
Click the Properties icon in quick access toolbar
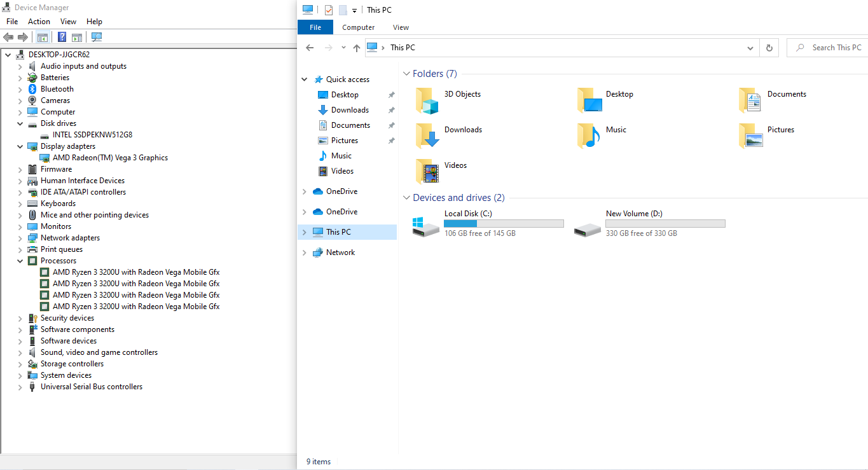click(x=329, y=10)
